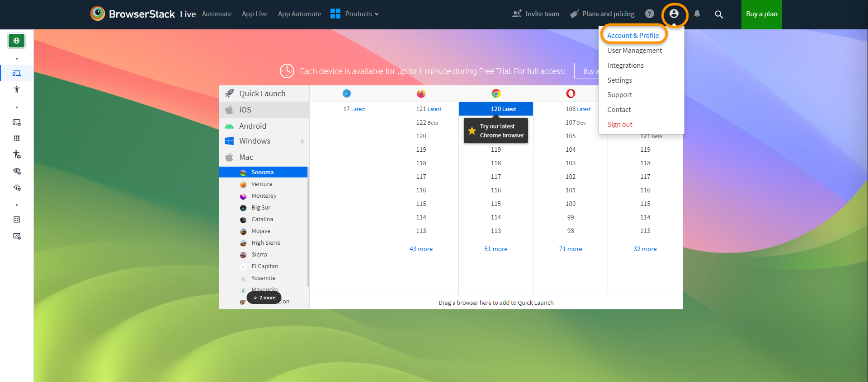This screenshot has width=868, height=382.
Task: Click the eye-gear sidebar icon
Action: point(17,171)
